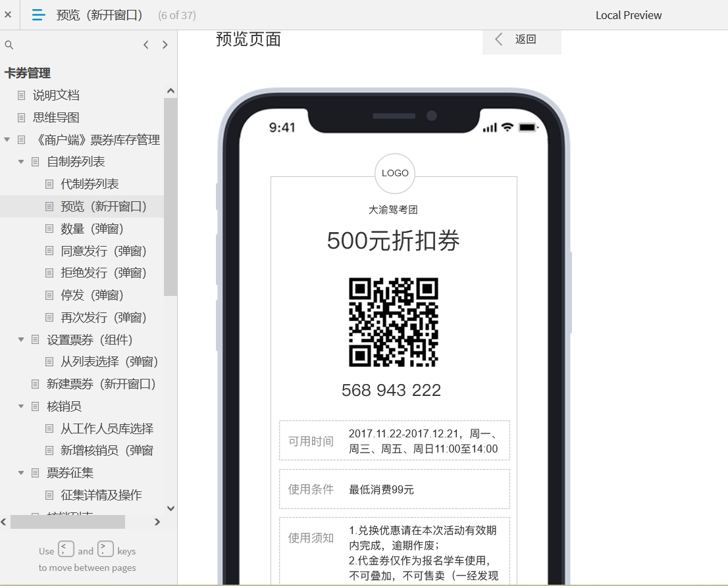Click 大渝驾考团 merchant name

(x=393, y=210)
